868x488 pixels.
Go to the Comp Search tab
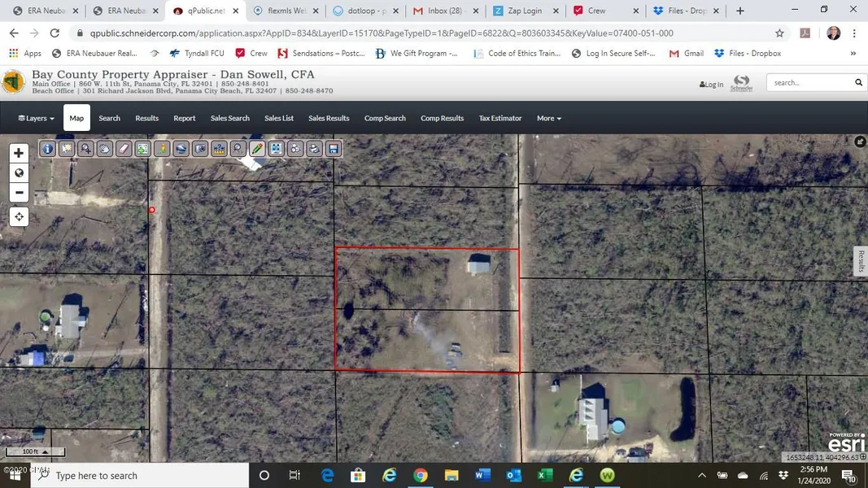pos(385,118)
